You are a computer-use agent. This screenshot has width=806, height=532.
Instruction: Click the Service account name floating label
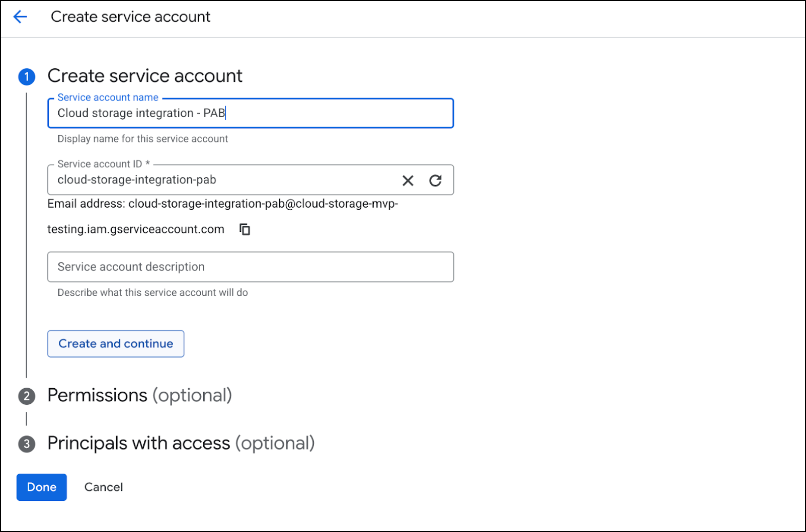pyautogui.click(x=108, y=98)
